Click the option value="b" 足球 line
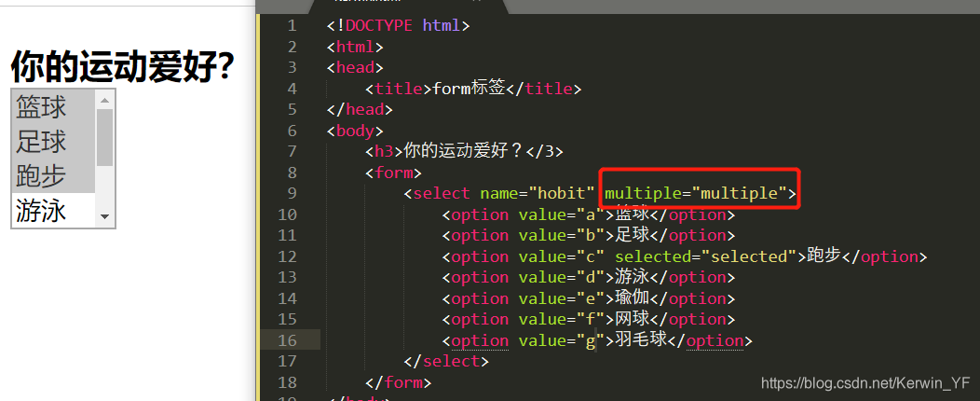The height and width of the screenshot is (401, 980). click(588, 235)
